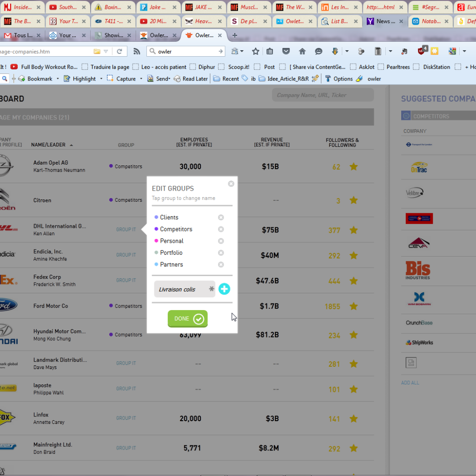The height and width of the screenshot is (476, 476).
Task: Click GROUP IT for Landmark Distribution
Action: click(126, 364)
